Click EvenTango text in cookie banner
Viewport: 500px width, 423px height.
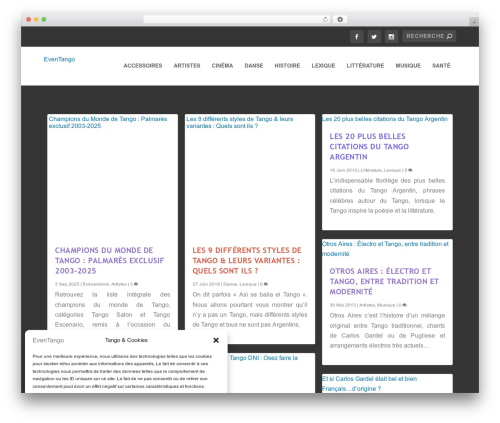coord(48,340)
